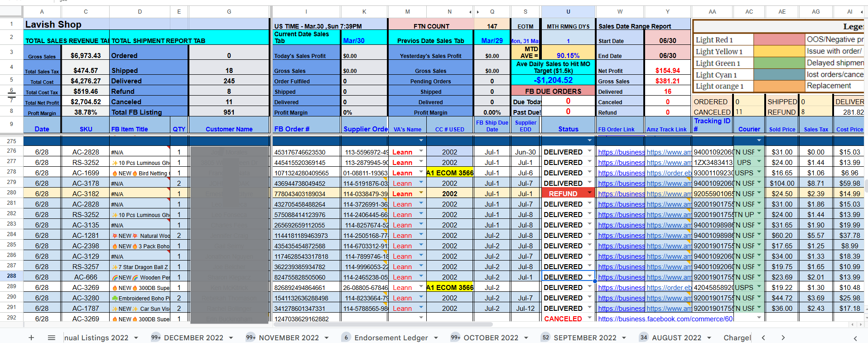868x343 pixels.
Task: Open status dropdown for row 280 REFUND
Action: click(x=589, y=193)
